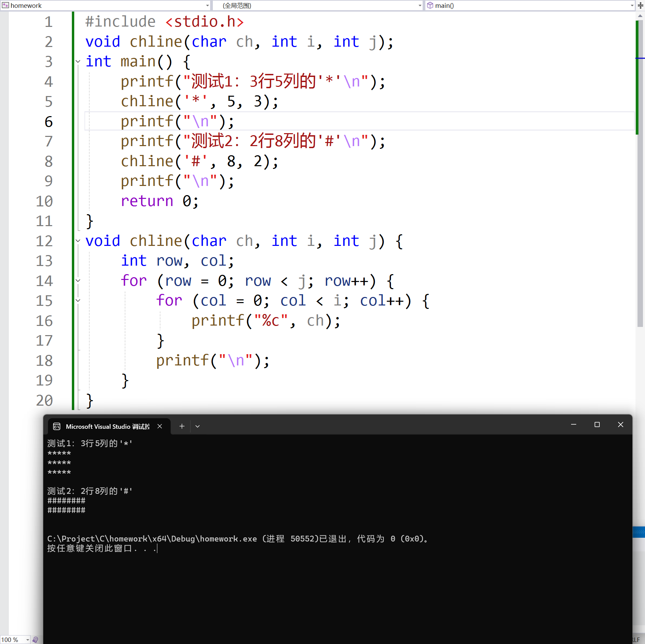Click the printf("\n") statement on line 9
645x644 pixels.
[177, 181]
